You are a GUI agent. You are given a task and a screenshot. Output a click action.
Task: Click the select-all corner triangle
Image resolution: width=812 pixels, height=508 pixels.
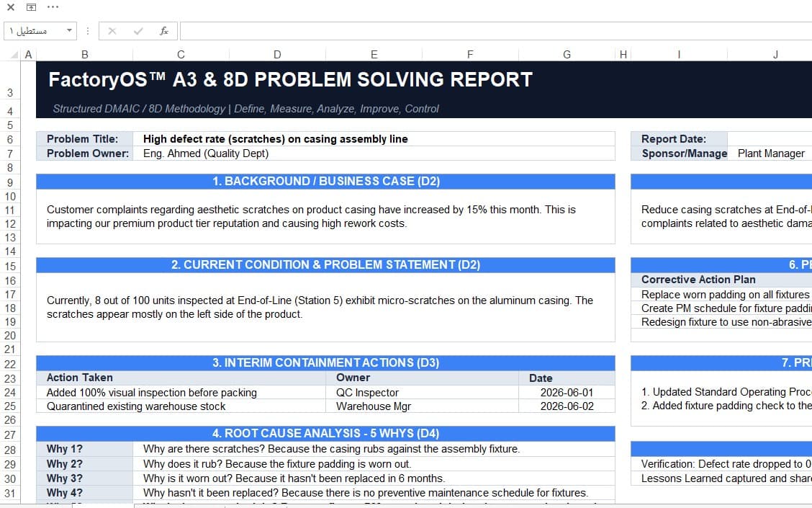point(14,55)
